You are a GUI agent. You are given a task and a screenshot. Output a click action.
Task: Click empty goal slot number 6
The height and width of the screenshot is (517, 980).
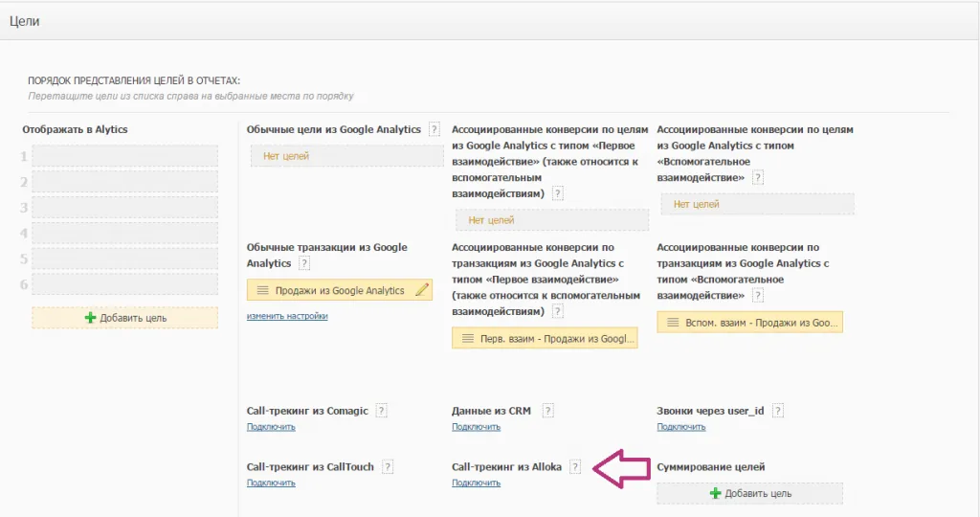point(125,283)
